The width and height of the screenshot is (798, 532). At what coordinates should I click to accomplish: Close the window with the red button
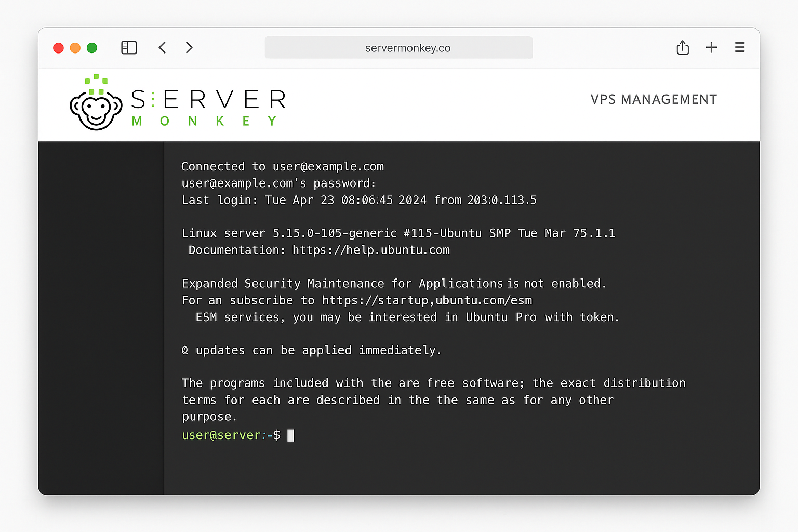point(59,48)
